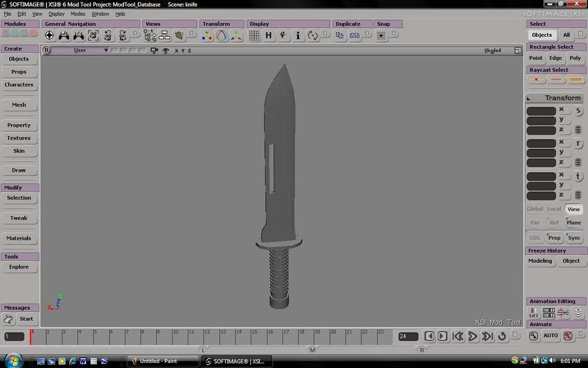Collapse the Transform panel triangle

pos(529,98)
